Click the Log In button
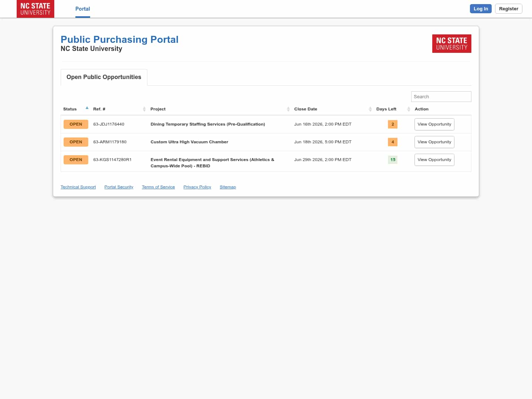532x399 pixels. [x=481, y=9]
